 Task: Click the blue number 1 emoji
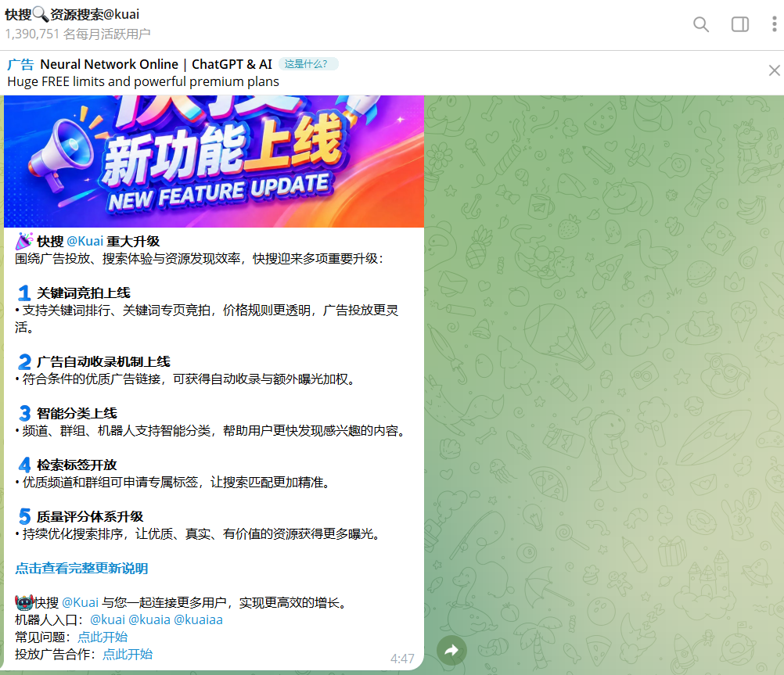pyautogui.click(x=24, y=293)
